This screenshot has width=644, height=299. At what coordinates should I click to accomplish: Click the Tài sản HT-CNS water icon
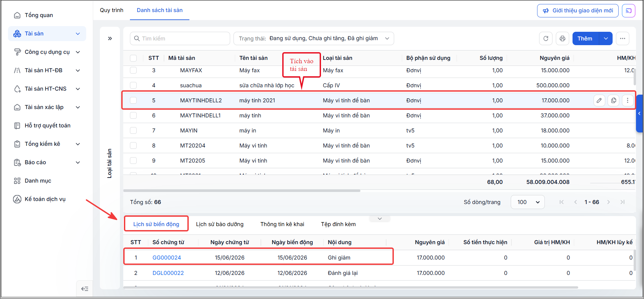pyautogui.click(x=17, y=89)
